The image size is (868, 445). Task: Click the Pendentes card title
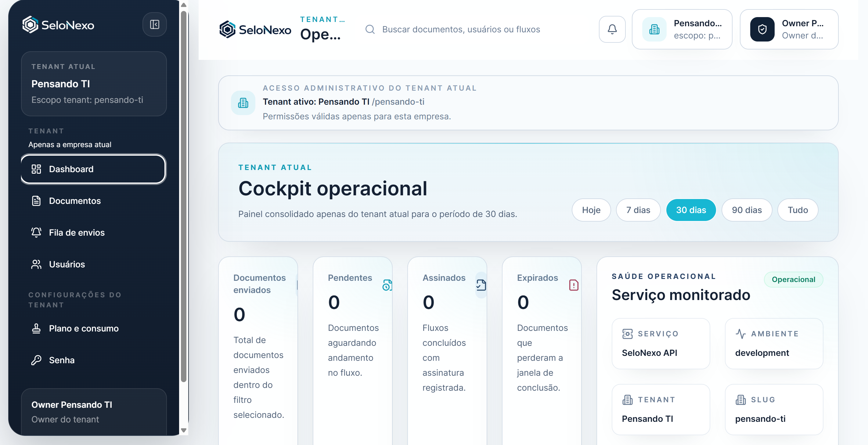350,278
